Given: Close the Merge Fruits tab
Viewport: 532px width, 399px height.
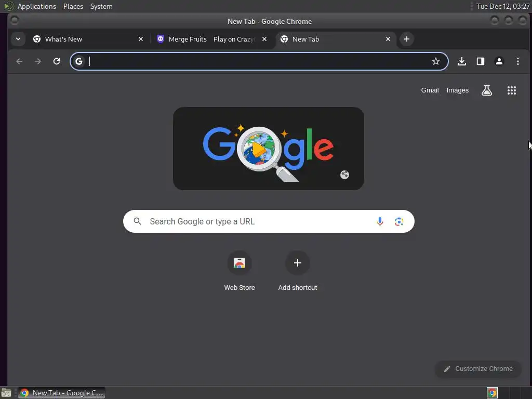Looking at the screenshot, I should tap(264, 39).
